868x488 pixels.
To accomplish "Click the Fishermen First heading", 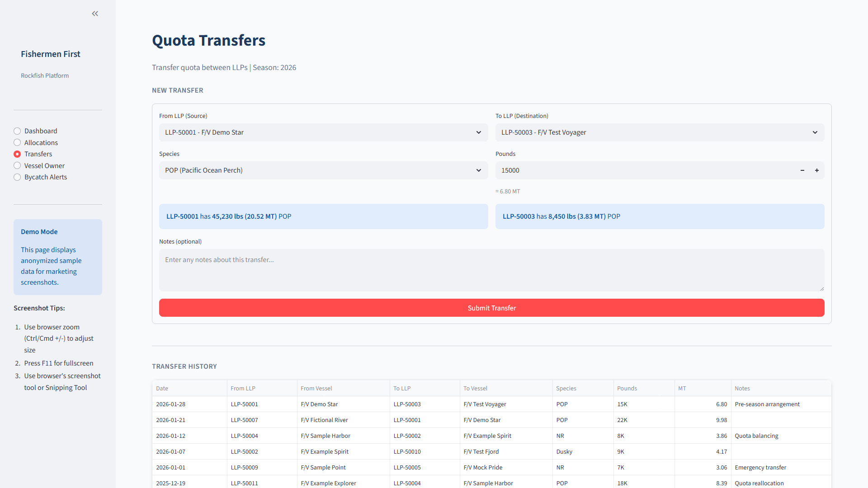I will coord(50,54).
